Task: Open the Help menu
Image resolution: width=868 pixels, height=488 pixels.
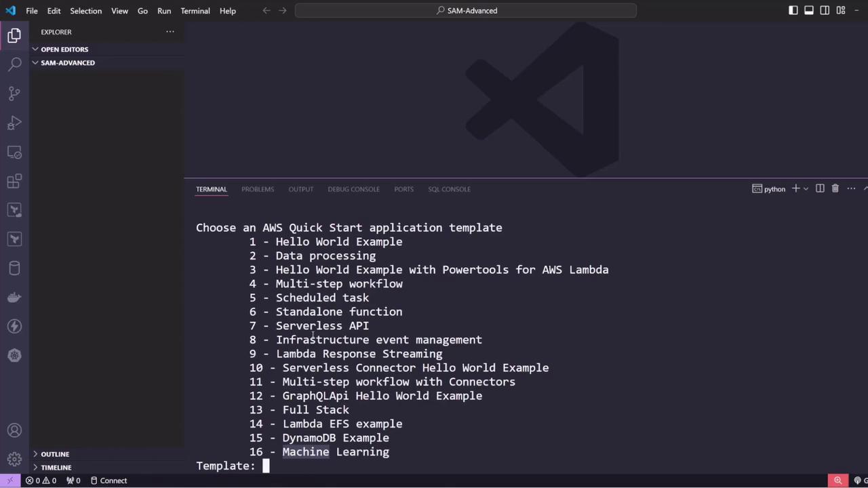Action: coord(228,11)
